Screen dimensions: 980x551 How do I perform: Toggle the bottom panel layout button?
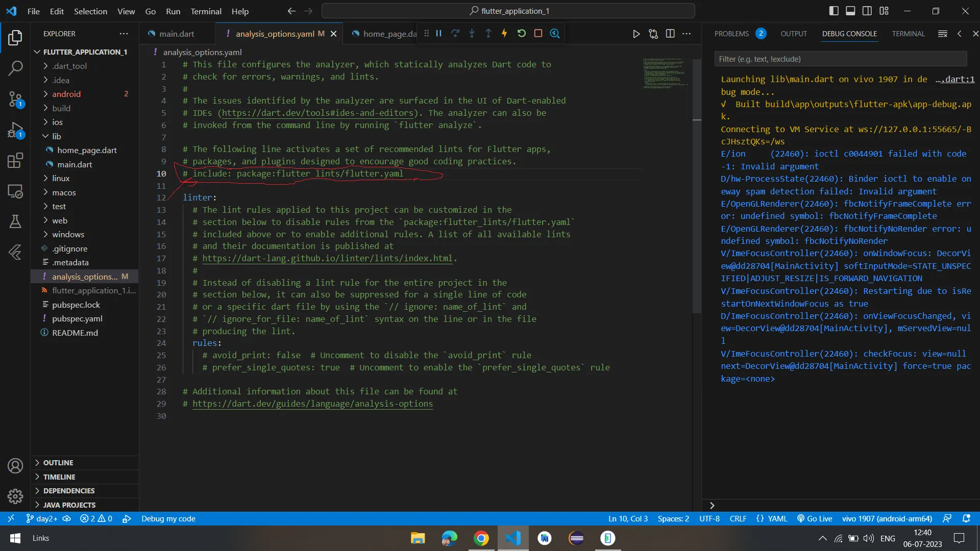850,11
